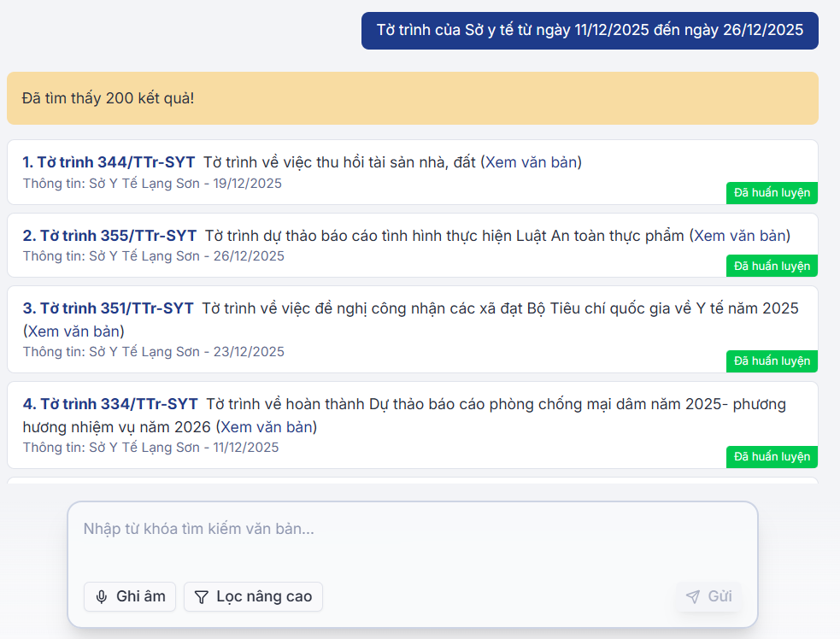
Task: Open Tờ trình 334/TTr-SYT document title
Action: tap(111, 404)
